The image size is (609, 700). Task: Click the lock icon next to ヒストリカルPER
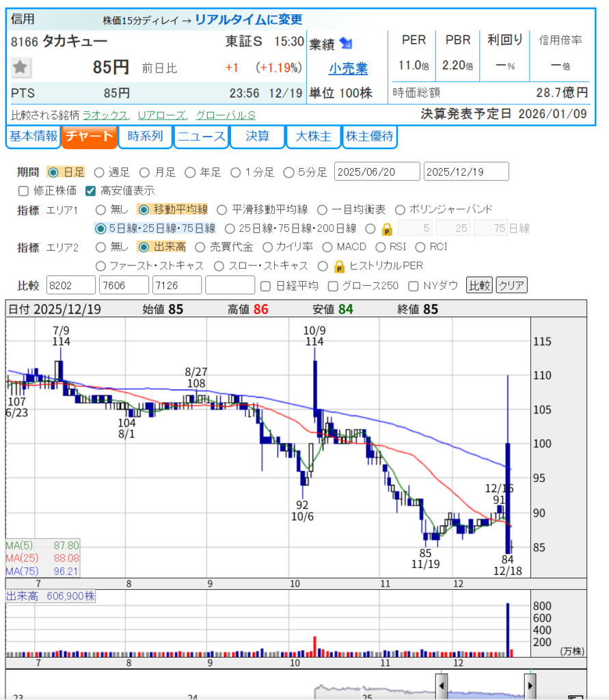[338, 266]
